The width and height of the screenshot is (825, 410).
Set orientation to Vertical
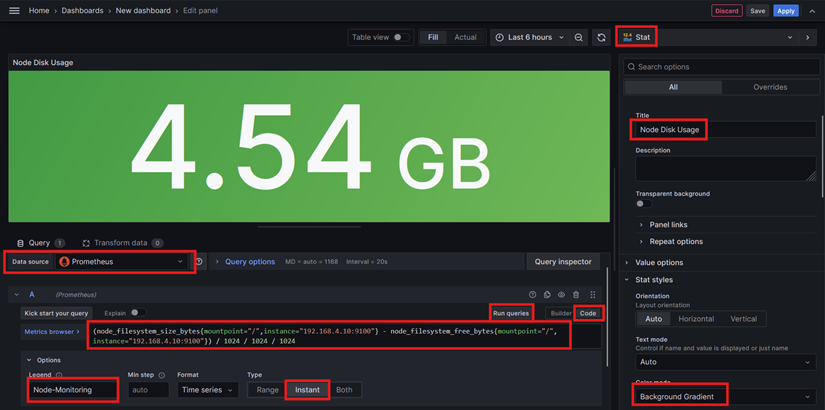pyautogui.click(x=743, y=319)
